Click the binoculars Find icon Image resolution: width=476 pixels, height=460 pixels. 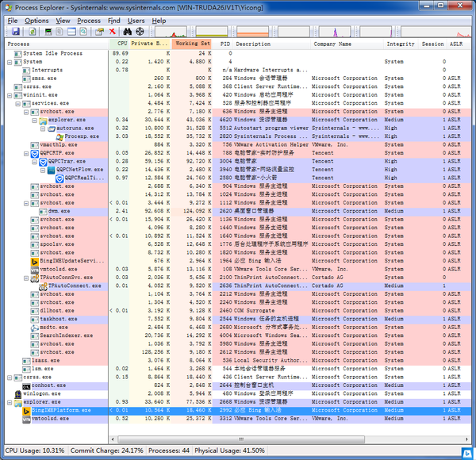pyautogui.click(x=127, y=31)
